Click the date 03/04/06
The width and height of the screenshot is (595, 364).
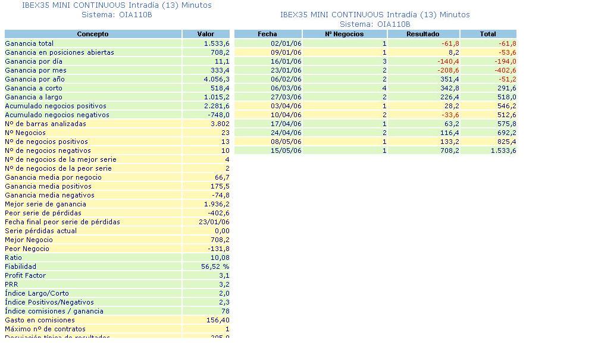(x=286, y=106)
